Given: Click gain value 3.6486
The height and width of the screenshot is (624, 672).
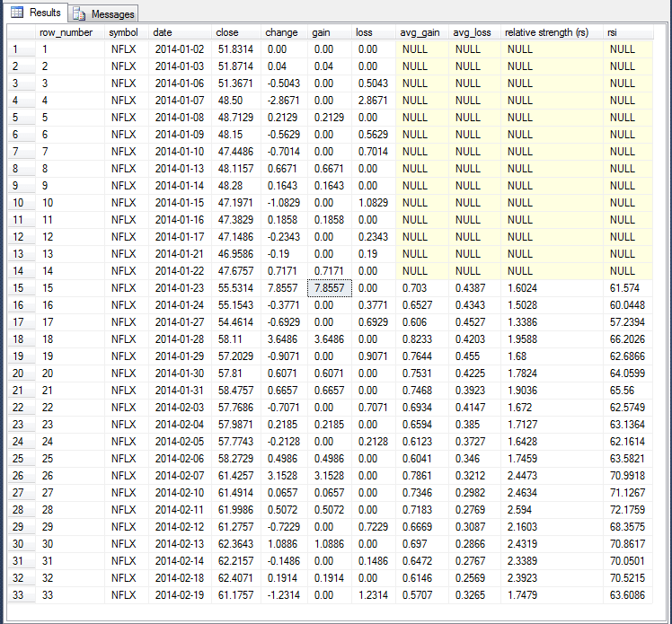Looking at the screenshot, I should pyautogui.click(x=330, y=339).
